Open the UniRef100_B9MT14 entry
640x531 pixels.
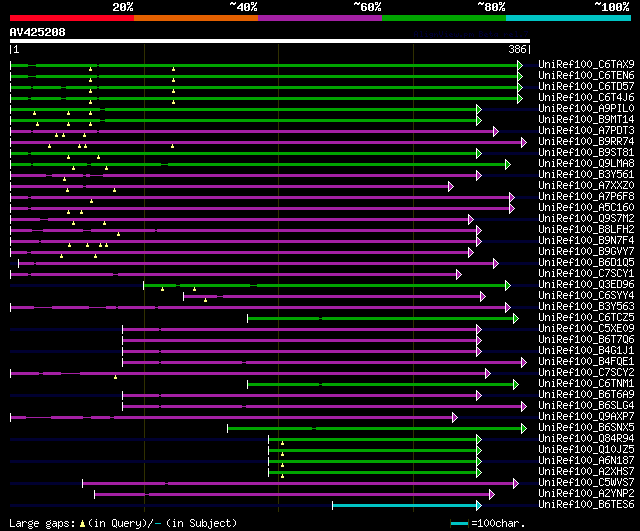tap(586, 120)
